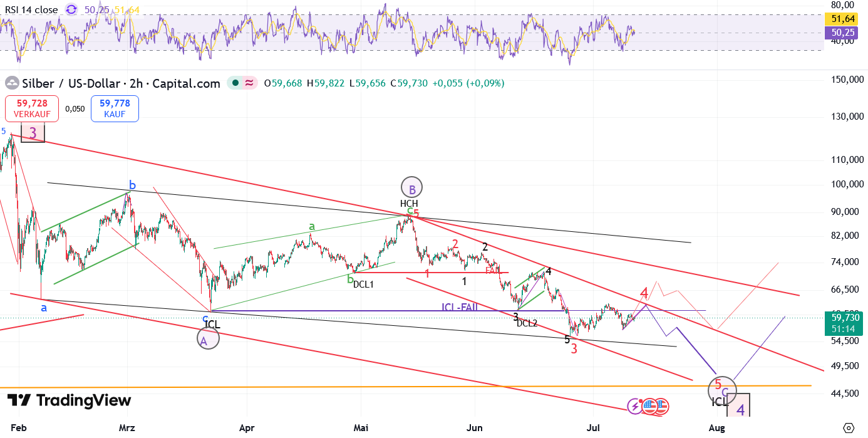Select the HCH text annotation
Screen dimensions: 868x438
(x=409, y=204)
